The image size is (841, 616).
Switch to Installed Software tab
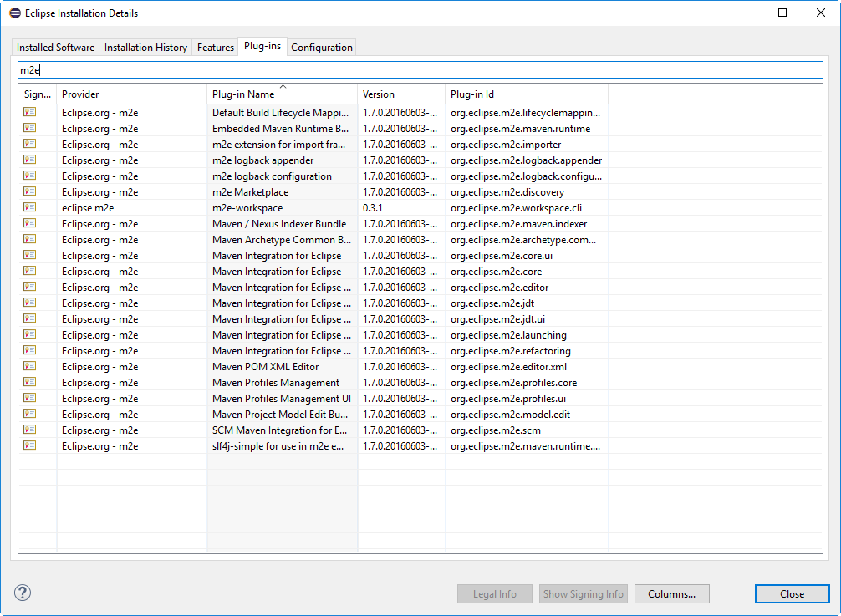pos(55,47)
